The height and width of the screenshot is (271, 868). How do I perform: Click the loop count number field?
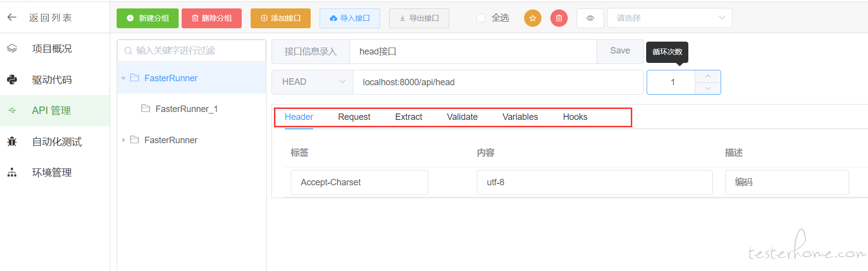pyautogui.click(x=672, y=82)
